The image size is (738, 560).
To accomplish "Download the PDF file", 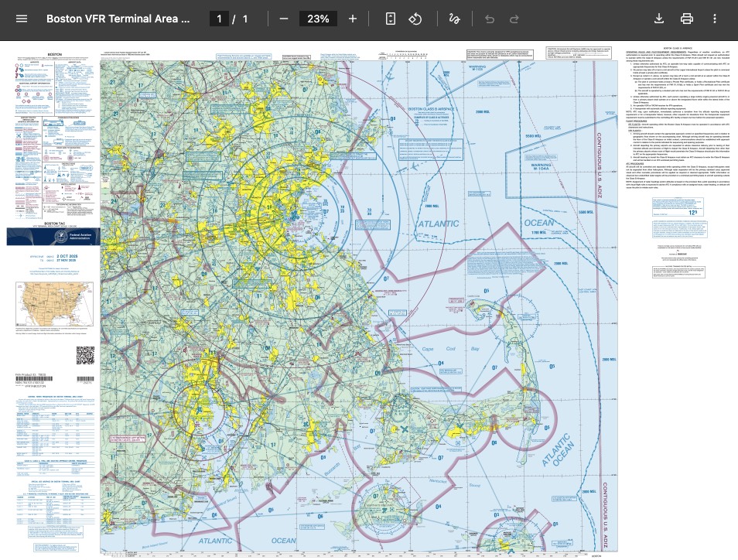I will click(659, 19).
